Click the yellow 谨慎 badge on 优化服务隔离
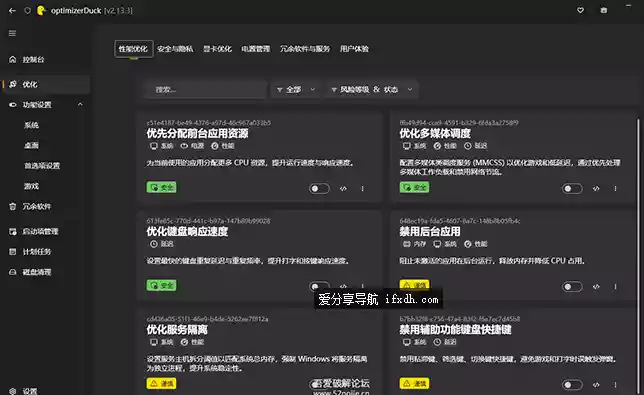This screenshot has width=644, height=395. pos(161,384)
